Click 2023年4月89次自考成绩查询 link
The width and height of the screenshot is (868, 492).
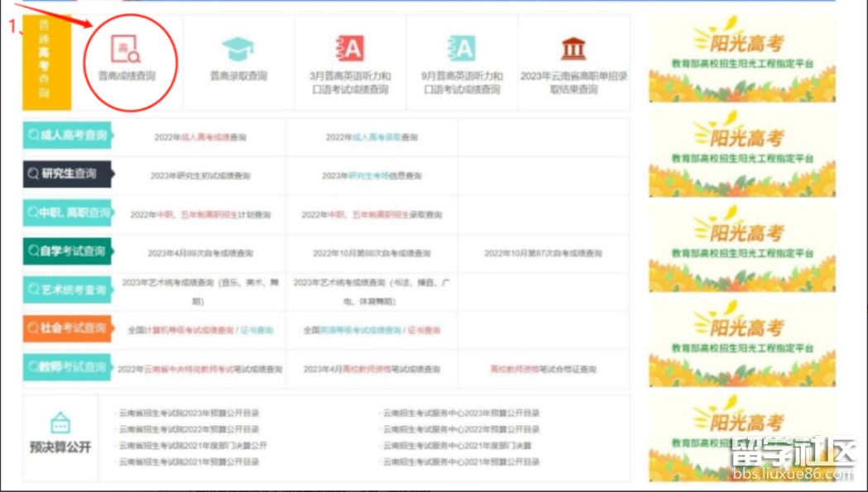pos(200,253)
